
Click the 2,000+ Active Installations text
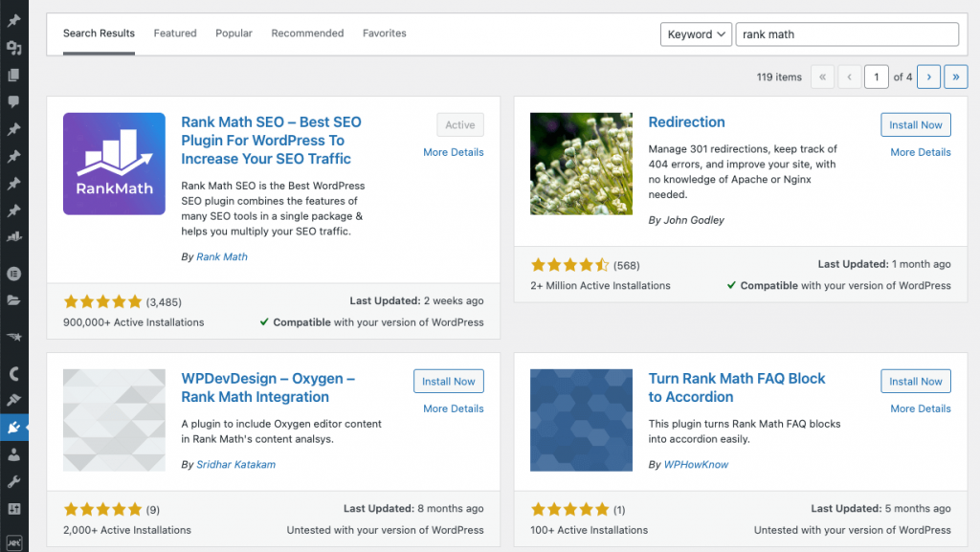tap(127, 530)
